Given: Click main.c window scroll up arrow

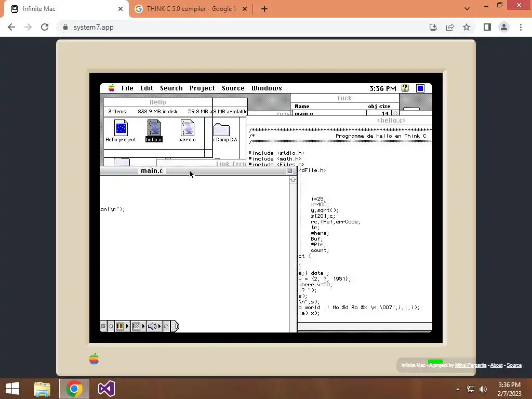Looking at the screenshot, I should [293, 179].
